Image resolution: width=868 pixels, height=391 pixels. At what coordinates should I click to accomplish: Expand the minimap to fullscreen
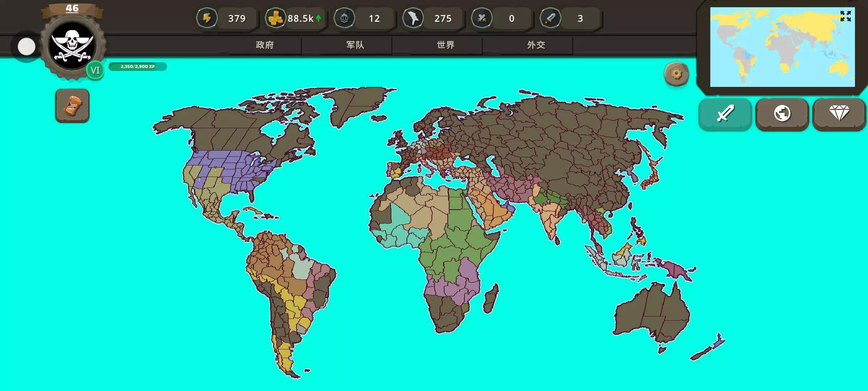(845, 16)
